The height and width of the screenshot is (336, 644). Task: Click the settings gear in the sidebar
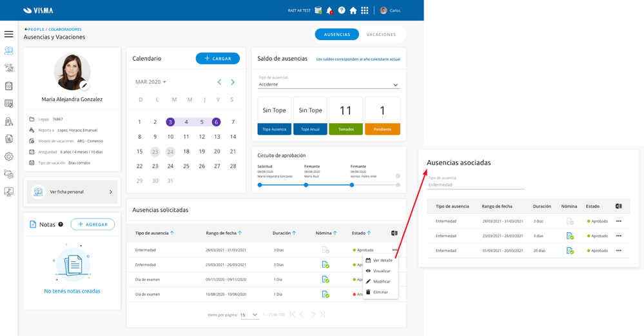click(8, 157)
